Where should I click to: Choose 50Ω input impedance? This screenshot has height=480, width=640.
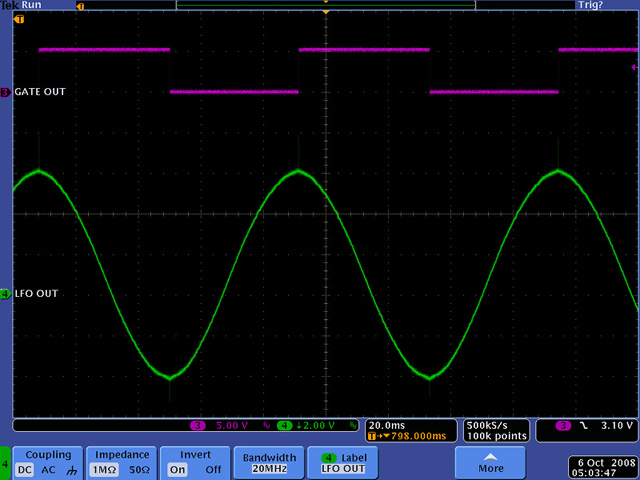(139, 470)
